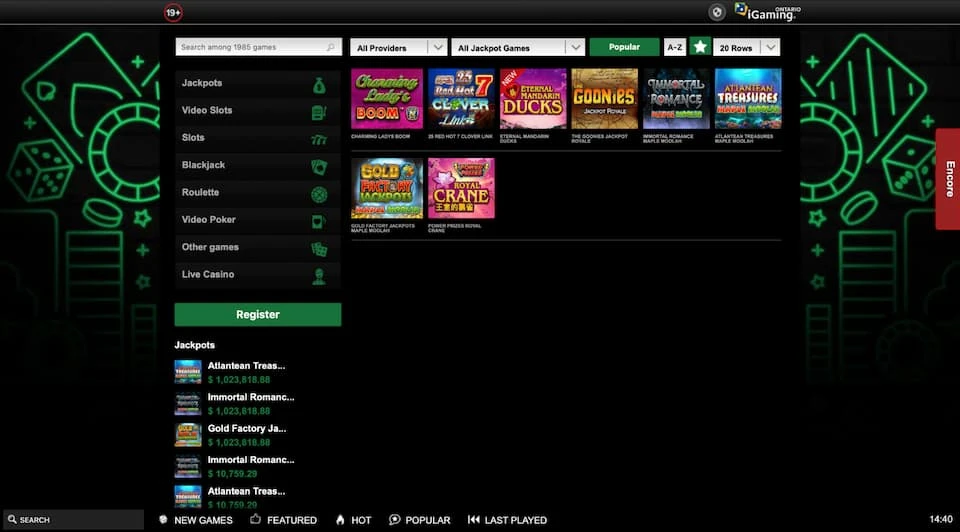The width and height of the screenshot is (960, 532).
Task: Select Jackpots category
Action: [x=258, y=84]
